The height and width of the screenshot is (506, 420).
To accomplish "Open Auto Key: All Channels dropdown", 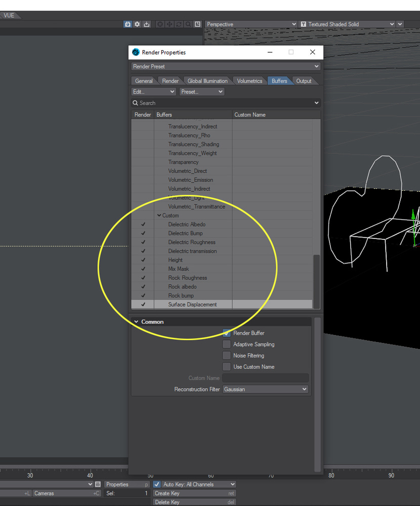I will (x=198, y=484).
